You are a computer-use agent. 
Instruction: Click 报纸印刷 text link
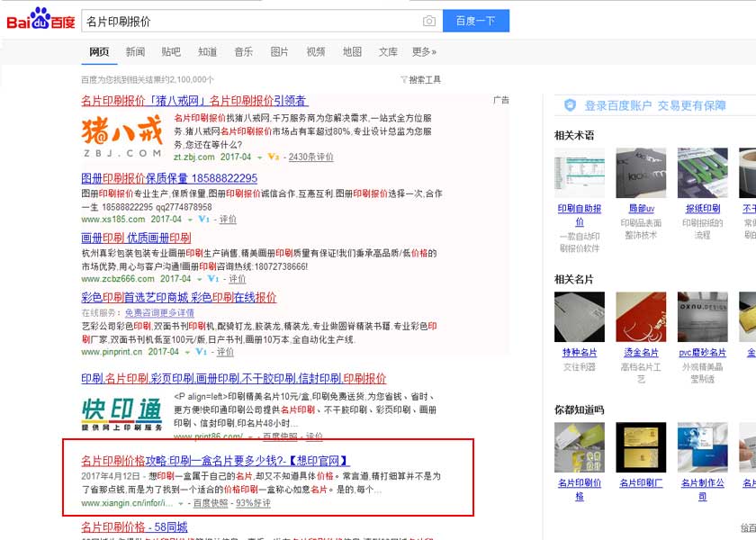[703, 209]
